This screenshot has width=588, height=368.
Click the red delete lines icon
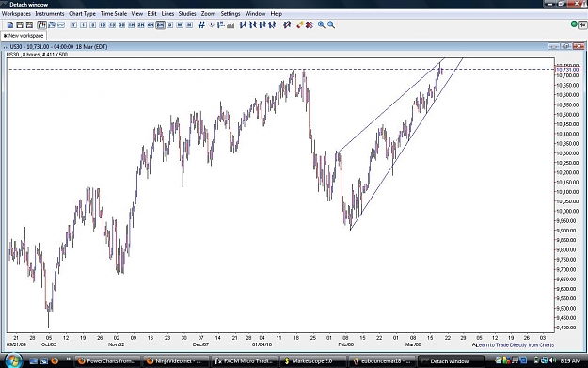(x=310, y=24)
